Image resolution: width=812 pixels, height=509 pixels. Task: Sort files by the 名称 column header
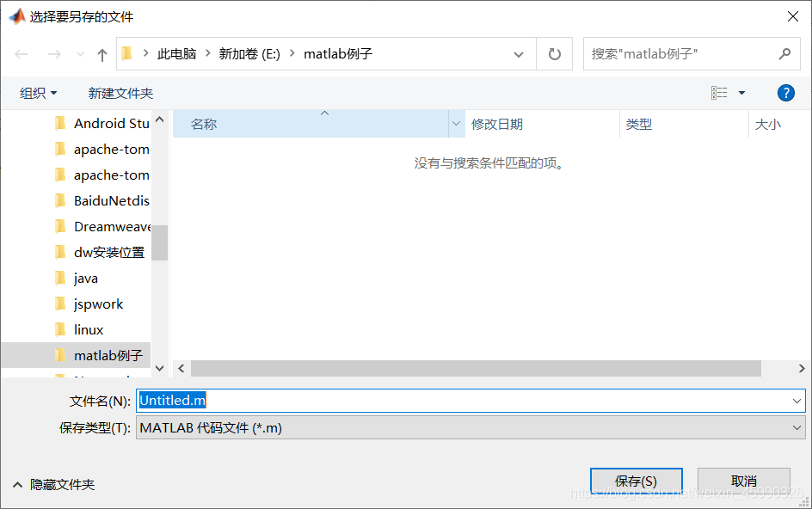[x=203, y=124]
